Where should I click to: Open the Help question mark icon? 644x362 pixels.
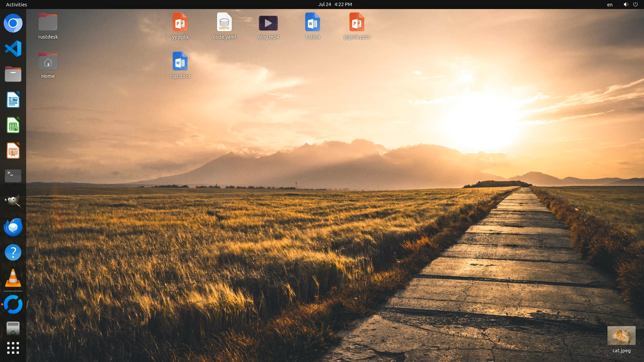pyautogui.click(x=13, y=252)
